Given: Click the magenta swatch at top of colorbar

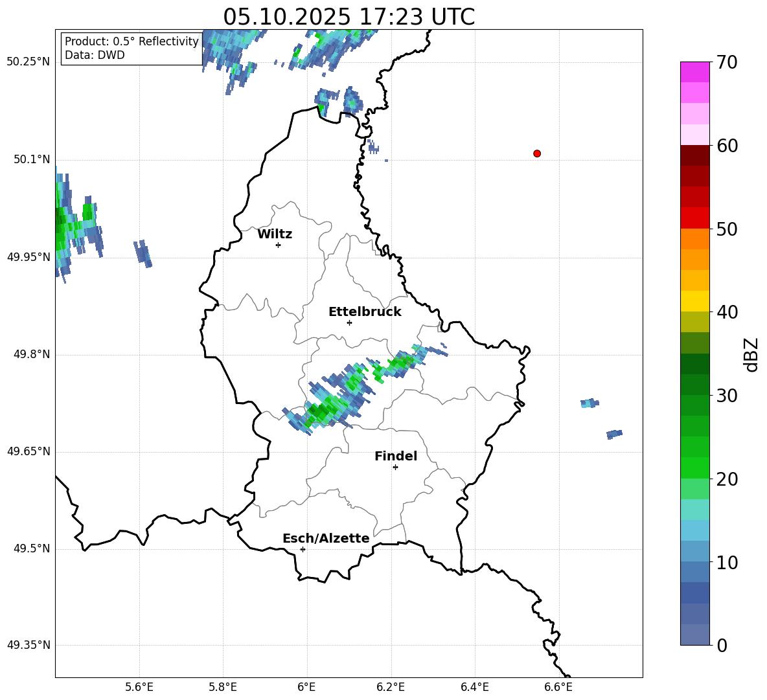Looking at the screenshot, I should point(695,72).
